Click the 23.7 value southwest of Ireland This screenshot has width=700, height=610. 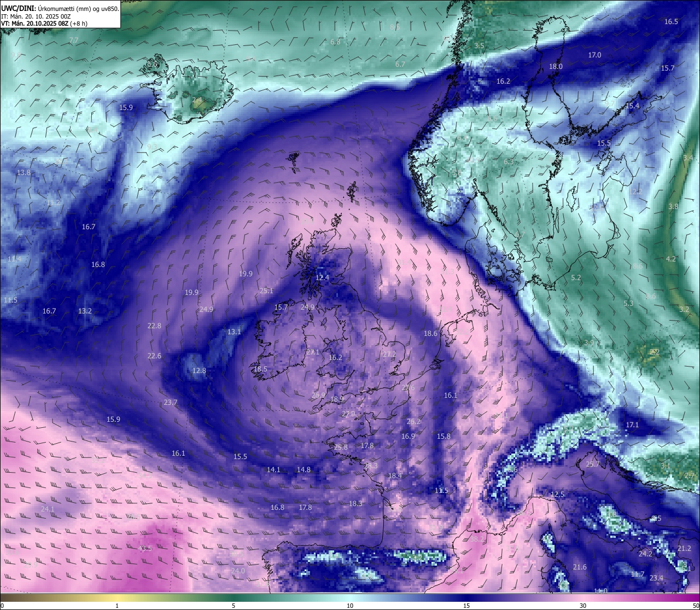[x=170, y=403]
